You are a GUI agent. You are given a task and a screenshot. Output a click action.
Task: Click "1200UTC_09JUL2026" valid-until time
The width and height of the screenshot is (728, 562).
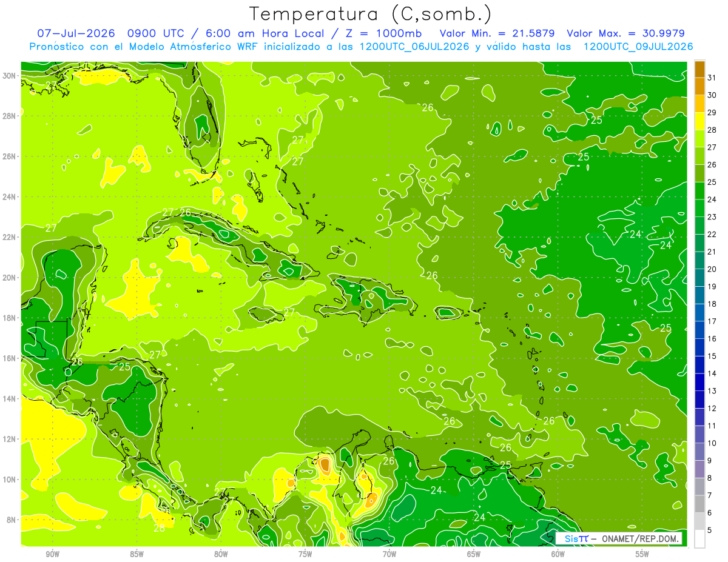tap(638, 47)
